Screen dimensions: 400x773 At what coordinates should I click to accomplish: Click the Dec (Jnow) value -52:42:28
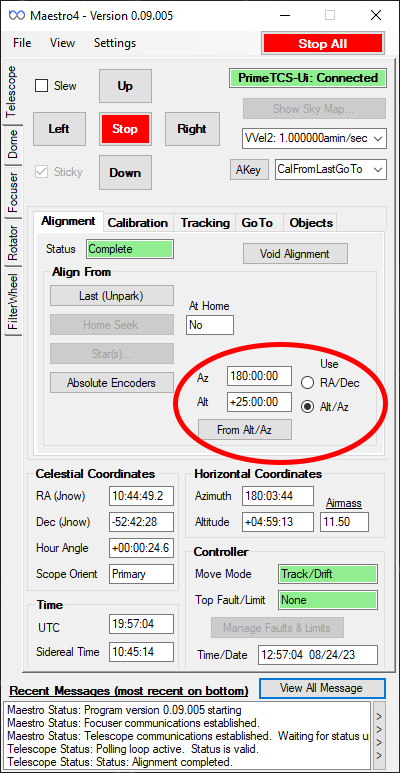click(142, 522)
